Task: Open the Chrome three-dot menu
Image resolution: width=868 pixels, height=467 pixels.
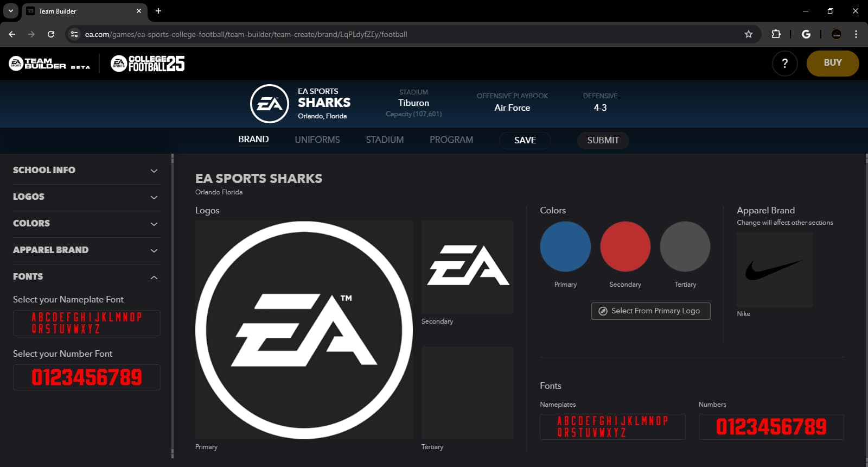Action: click(x=856, y=34)
